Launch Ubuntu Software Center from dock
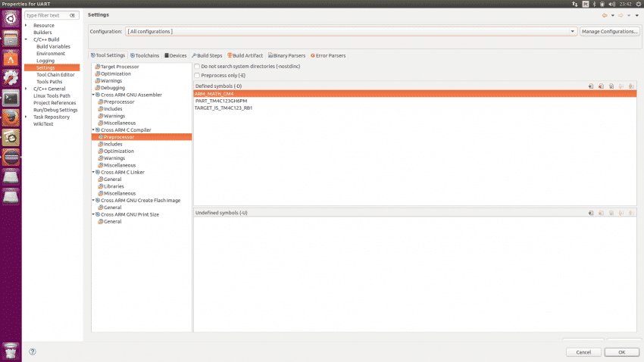This screenshot has height=362, width=644. (11, 58)
